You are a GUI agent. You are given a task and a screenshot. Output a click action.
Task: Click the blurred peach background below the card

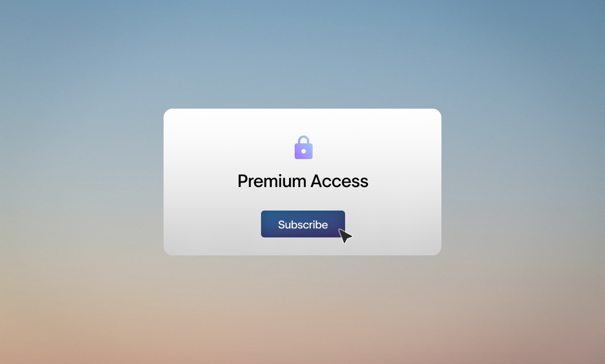(302, 310)
